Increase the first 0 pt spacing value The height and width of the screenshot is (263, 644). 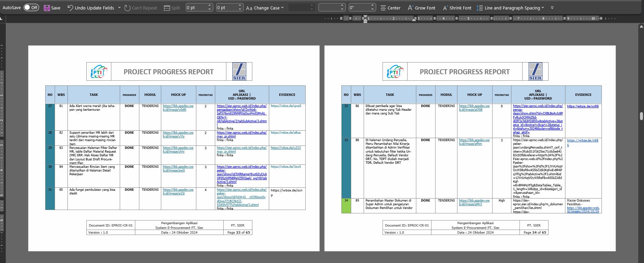[x=210, y=5]
